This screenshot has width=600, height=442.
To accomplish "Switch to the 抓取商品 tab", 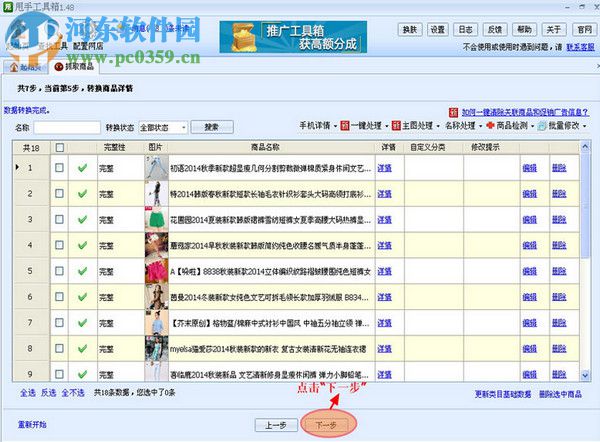I will click(x=75, y=67).
